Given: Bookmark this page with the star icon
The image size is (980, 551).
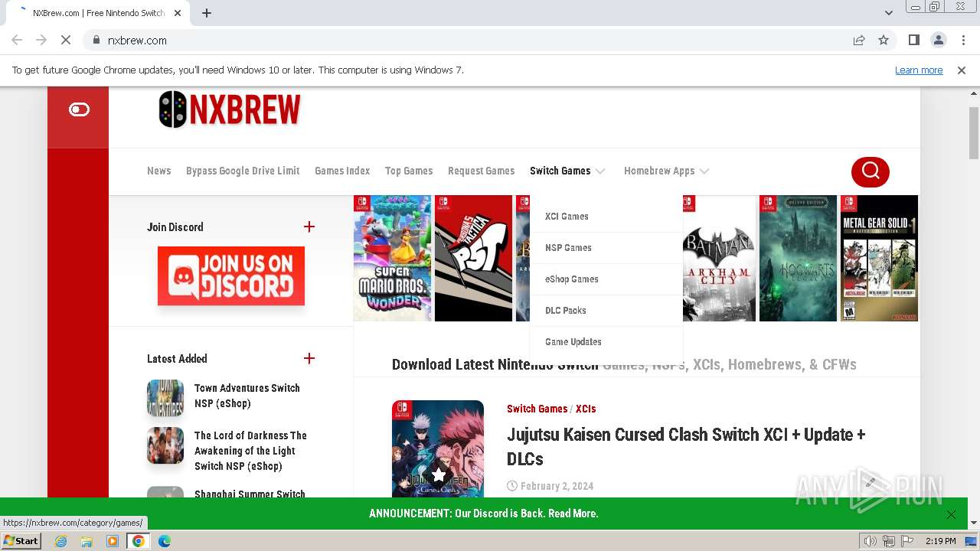Looking at the screenshot, I should point(884,40).
